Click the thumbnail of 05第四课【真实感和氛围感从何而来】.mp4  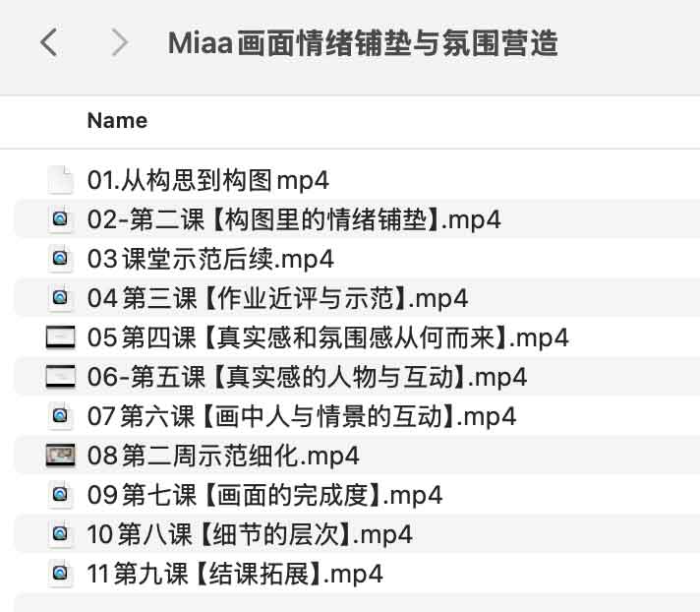61,337
